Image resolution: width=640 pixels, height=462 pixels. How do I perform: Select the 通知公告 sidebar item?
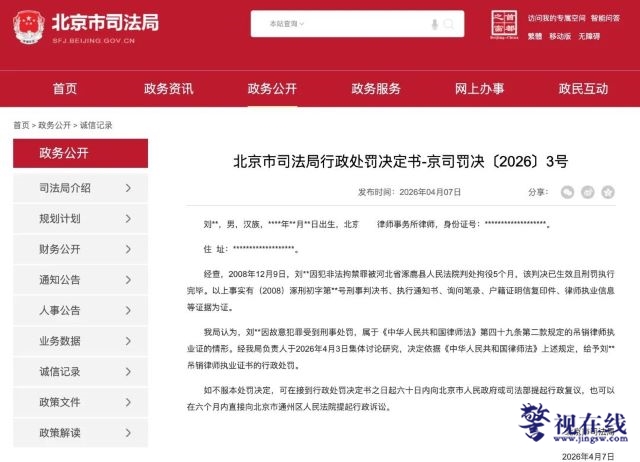click(80, 280)
